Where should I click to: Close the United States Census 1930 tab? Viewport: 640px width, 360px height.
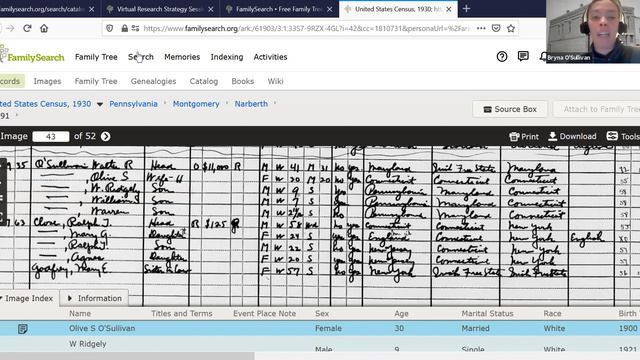(449, 9)
